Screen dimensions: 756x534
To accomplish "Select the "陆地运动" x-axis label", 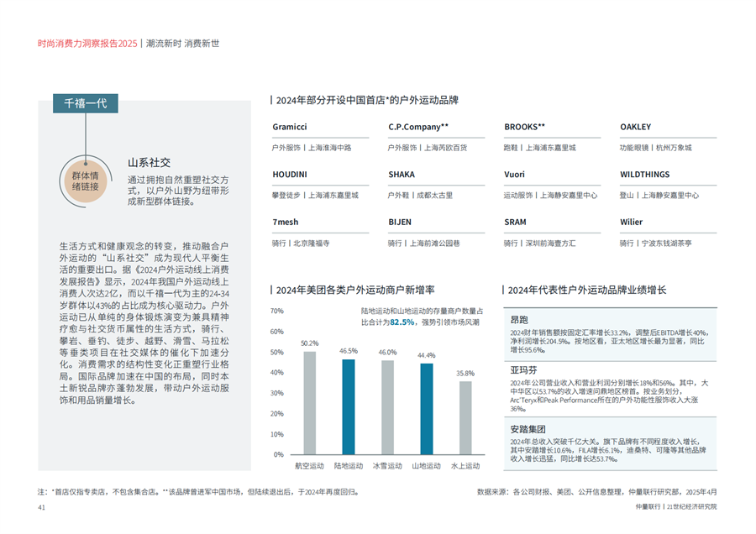I will point(349,466).
